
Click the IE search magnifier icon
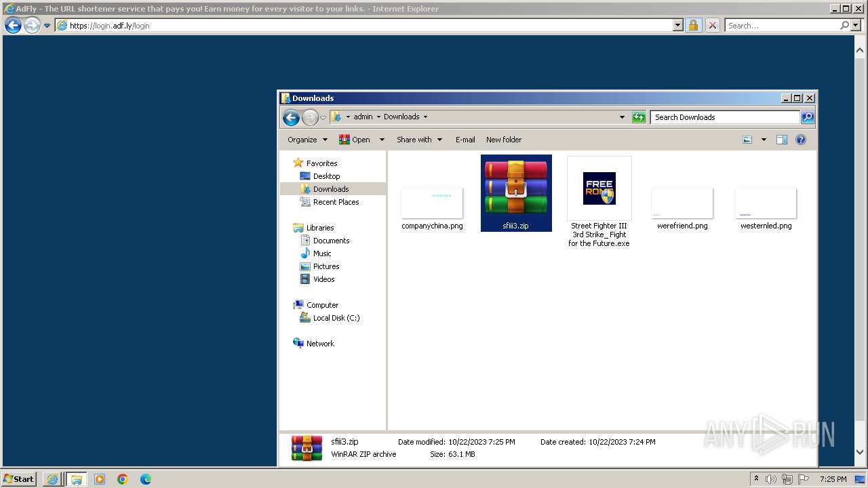point(844,26)
